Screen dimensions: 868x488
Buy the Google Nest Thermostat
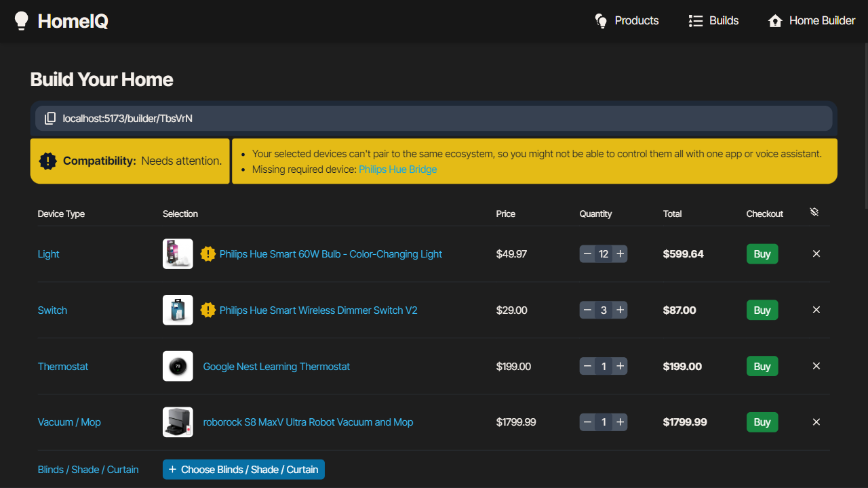coord(762,367)
